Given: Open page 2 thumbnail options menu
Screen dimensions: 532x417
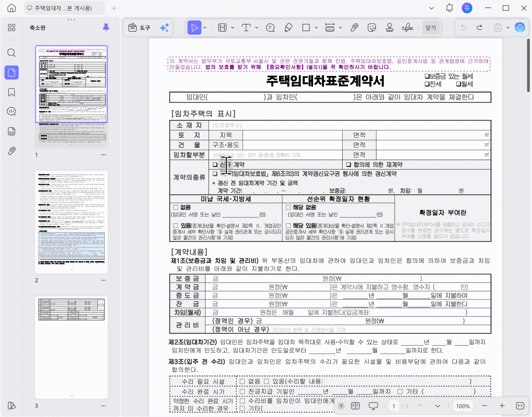Looking at the screenshot, I should click(104, 280).
